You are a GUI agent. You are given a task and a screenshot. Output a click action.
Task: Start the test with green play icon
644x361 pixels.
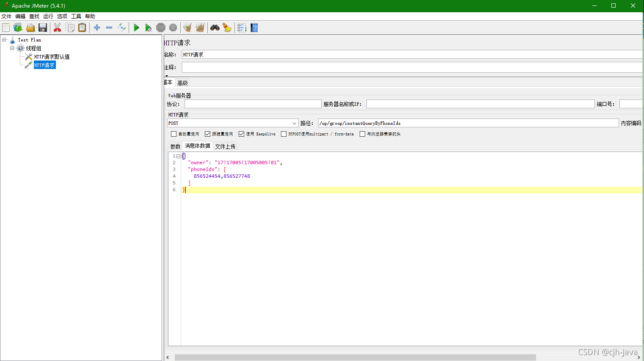coord(136,28)
